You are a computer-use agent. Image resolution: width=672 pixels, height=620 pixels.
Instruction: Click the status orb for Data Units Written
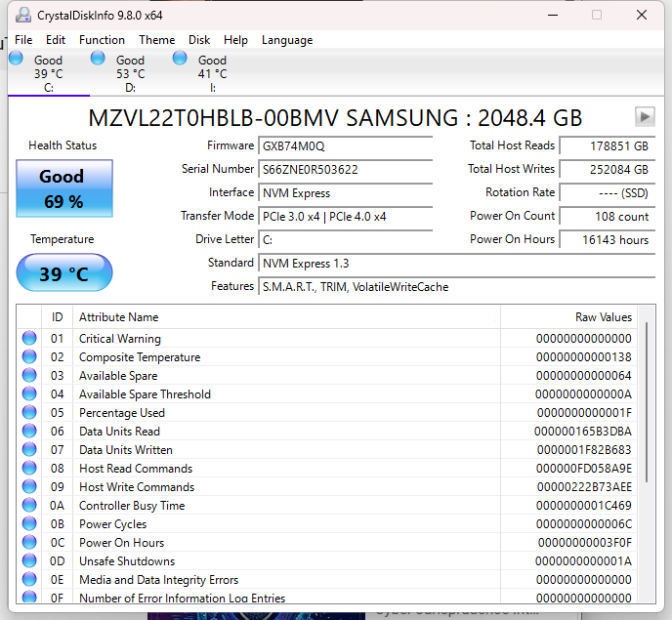point(29,449)
